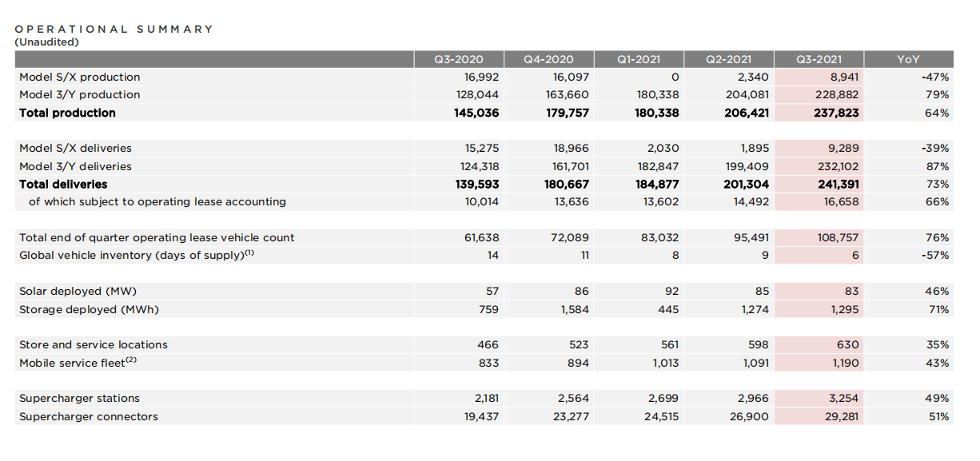Select Q1-2021 mobile service fleet value 1,013

pos(666,363)
